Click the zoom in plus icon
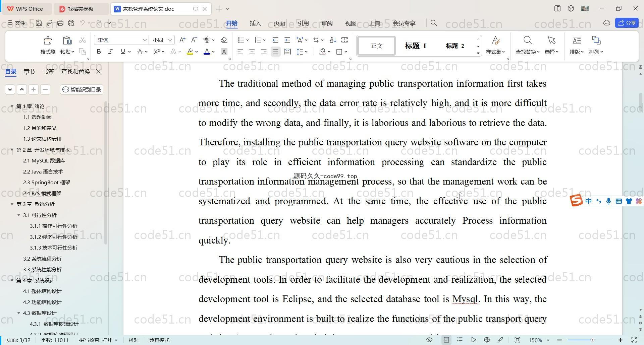 [621, 340]
